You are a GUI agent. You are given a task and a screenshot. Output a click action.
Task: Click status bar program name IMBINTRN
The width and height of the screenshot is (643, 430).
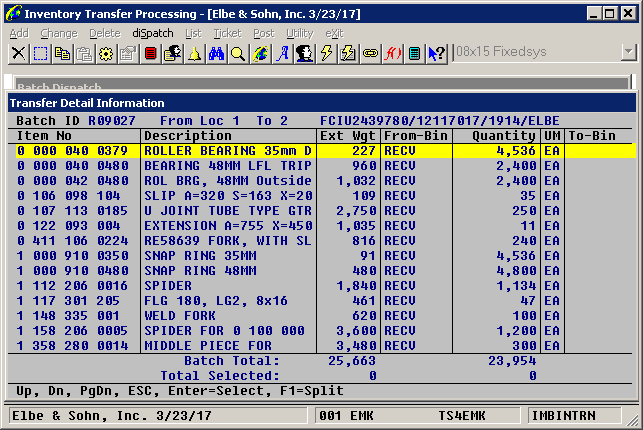pyautogui.click(x=563, y=416)
